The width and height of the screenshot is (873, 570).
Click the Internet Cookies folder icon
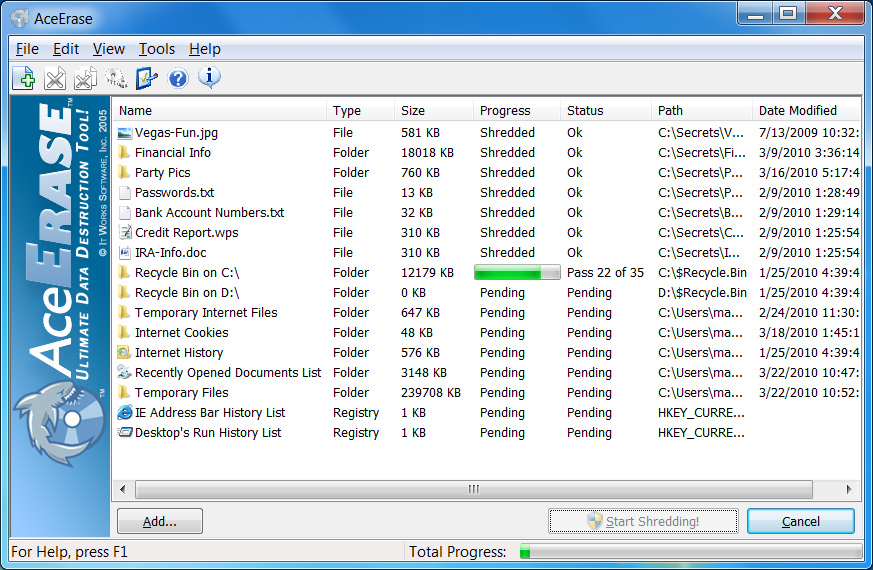(x=124, y=333)
